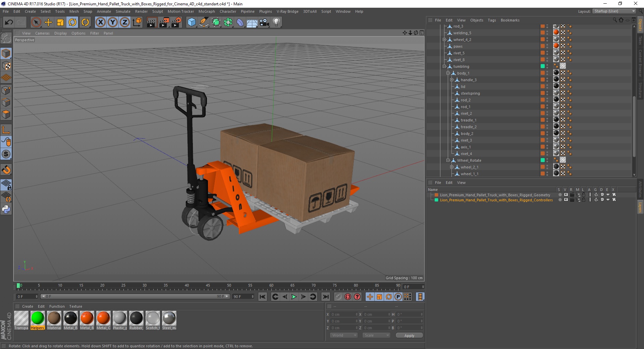
Task: Click frame 45 on the timeline ruler
Action: tap(208, 286)
